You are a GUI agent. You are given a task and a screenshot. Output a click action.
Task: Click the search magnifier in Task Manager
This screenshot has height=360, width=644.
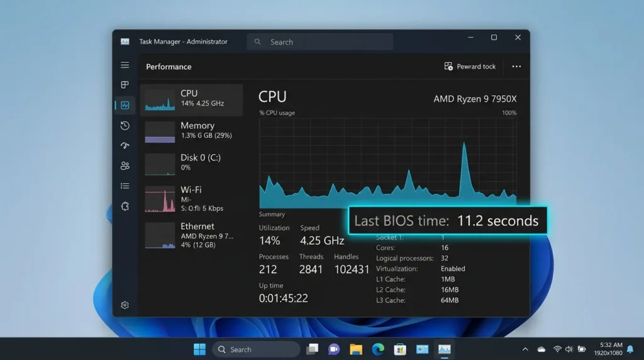point(257,42)
